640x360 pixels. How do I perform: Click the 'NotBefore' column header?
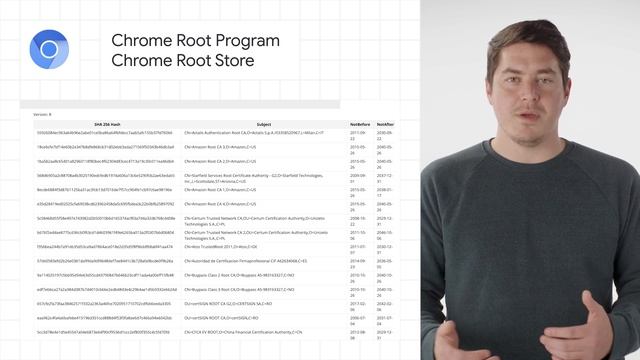coord(360,124)
